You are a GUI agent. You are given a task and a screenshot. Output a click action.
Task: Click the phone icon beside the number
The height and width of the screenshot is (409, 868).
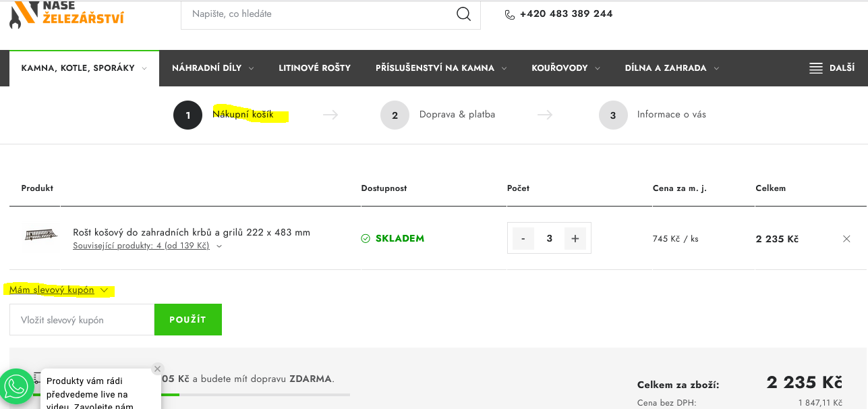click(x=510, y=15)
